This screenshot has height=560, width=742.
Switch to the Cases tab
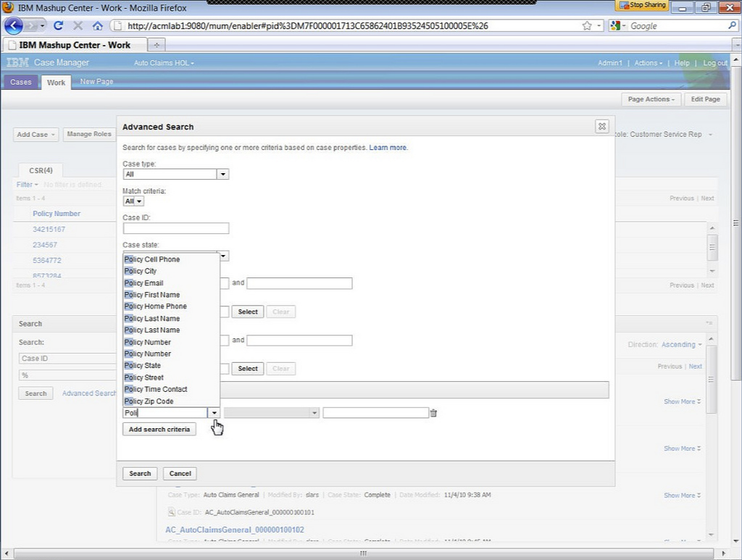click(20, 82)
